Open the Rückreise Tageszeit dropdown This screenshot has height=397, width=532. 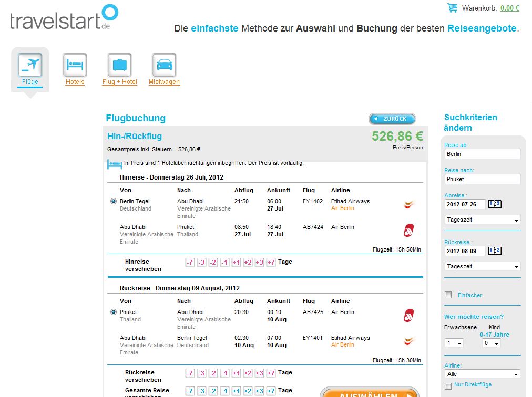483,266
